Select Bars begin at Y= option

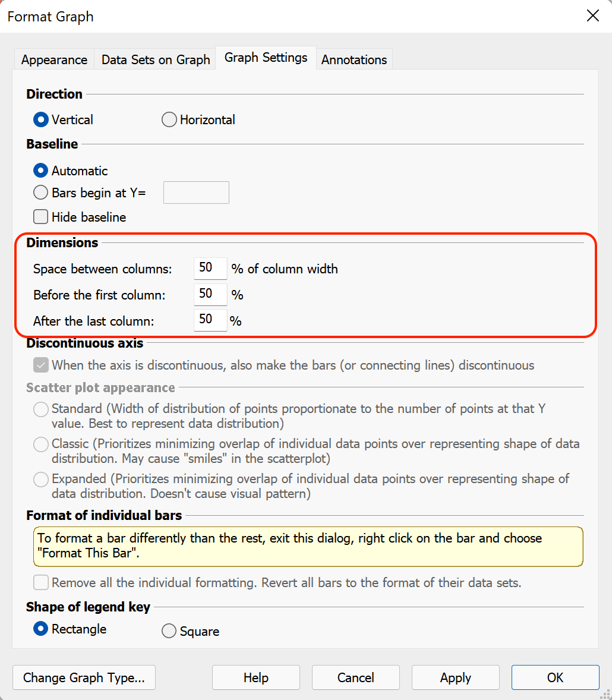click(x=40, y=193)
